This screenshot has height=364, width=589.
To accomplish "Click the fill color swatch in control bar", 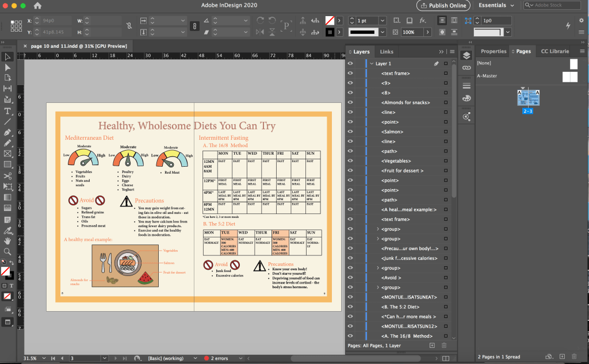I will (x=330, y=20).
